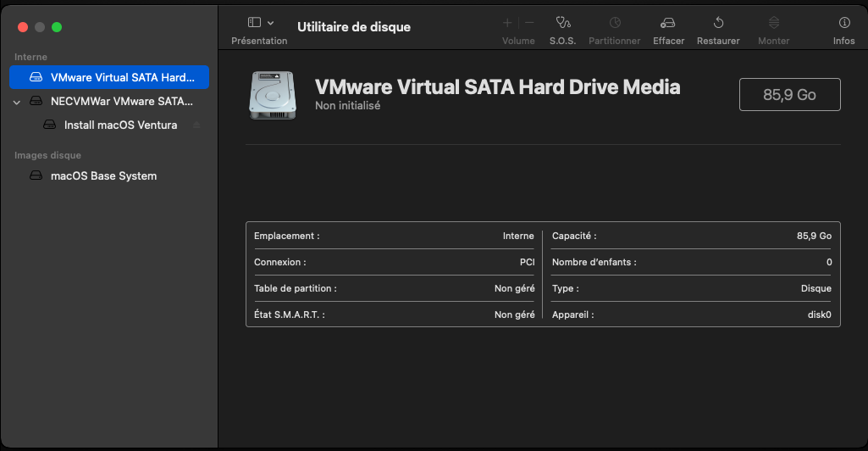Remove a volume with the minus icon
Viewport: 868px width, 451px height.
529,23
